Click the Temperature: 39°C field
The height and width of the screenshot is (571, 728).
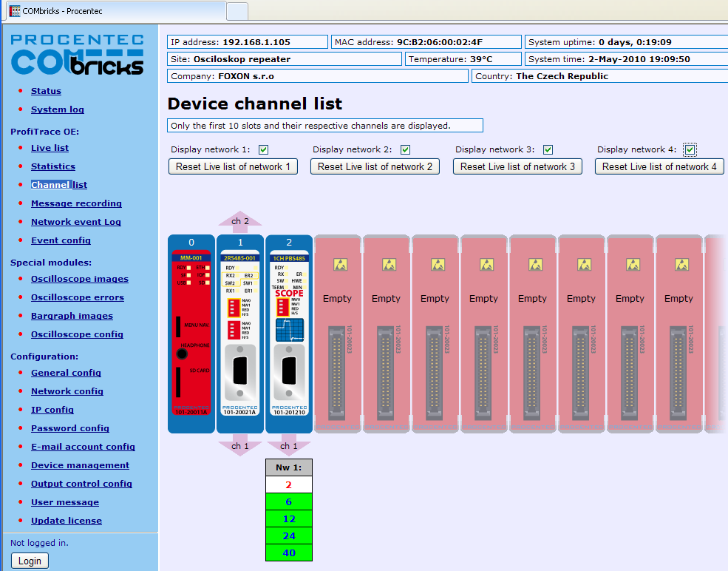coord(463,59)
